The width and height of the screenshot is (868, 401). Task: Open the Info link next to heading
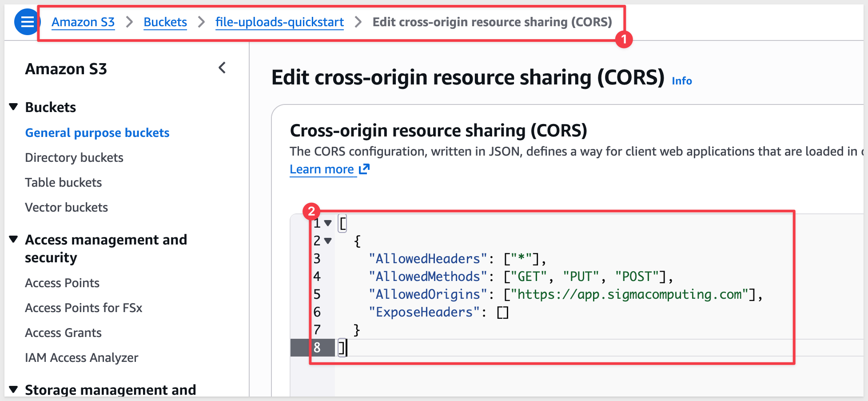click(681, 81)
